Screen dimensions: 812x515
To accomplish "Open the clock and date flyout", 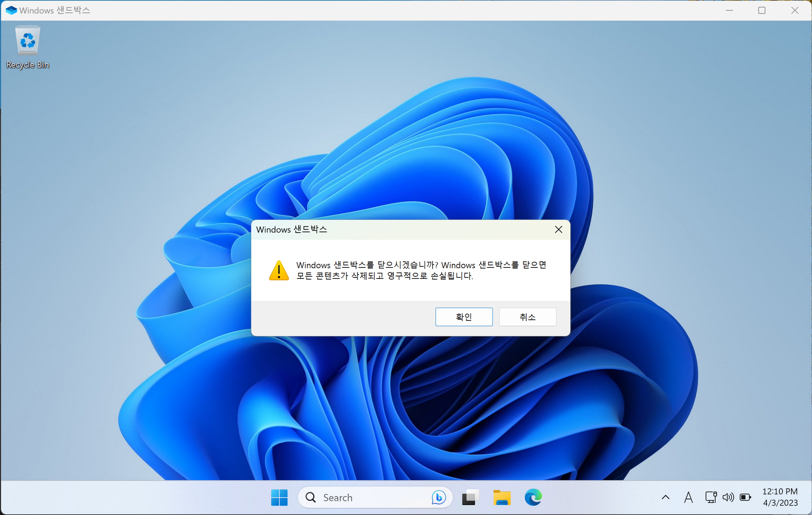I will (x=780, y=497).
